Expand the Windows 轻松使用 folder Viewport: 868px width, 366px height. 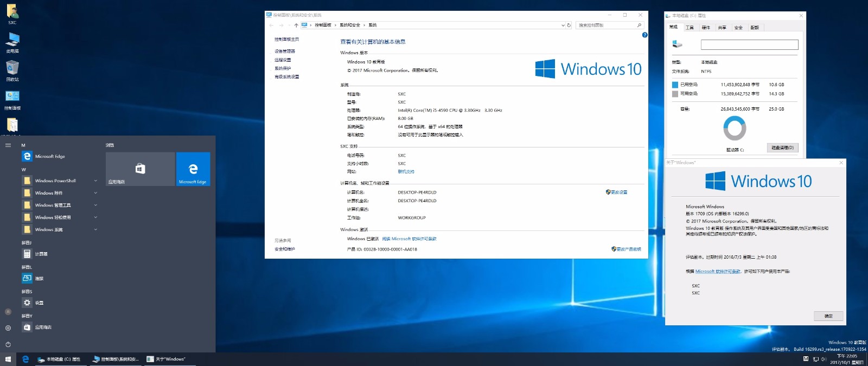60,217
